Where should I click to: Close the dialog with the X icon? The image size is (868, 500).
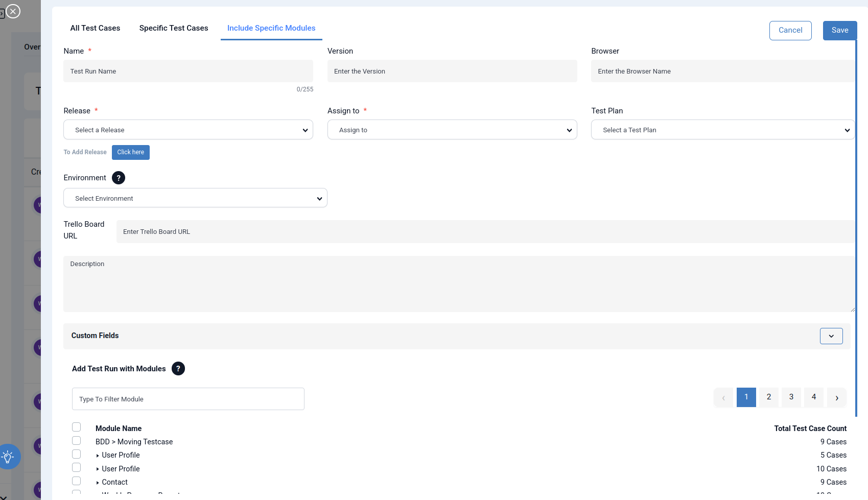click(13, 11)
